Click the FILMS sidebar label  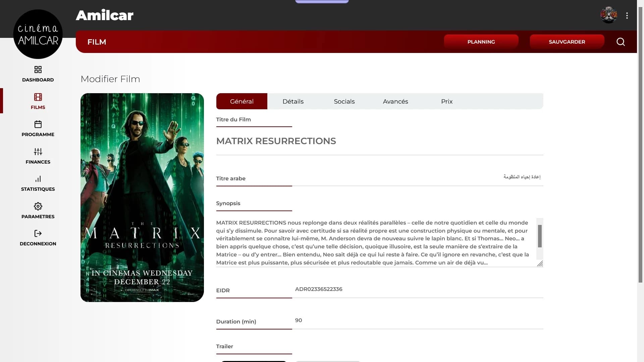pos(38,107)
